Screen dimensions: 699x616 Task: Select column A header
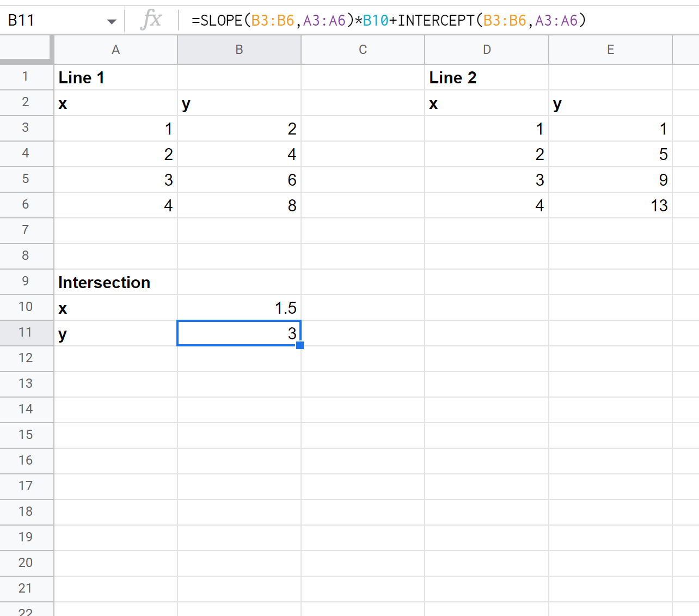[115, 49]
